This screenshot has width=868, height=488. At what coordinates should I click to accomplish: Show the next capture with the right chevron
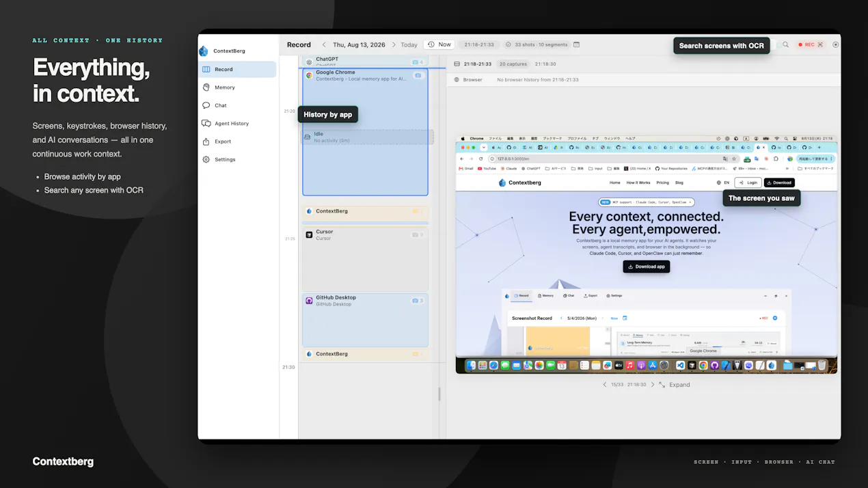pyautogui.click(x=653, y=385)
